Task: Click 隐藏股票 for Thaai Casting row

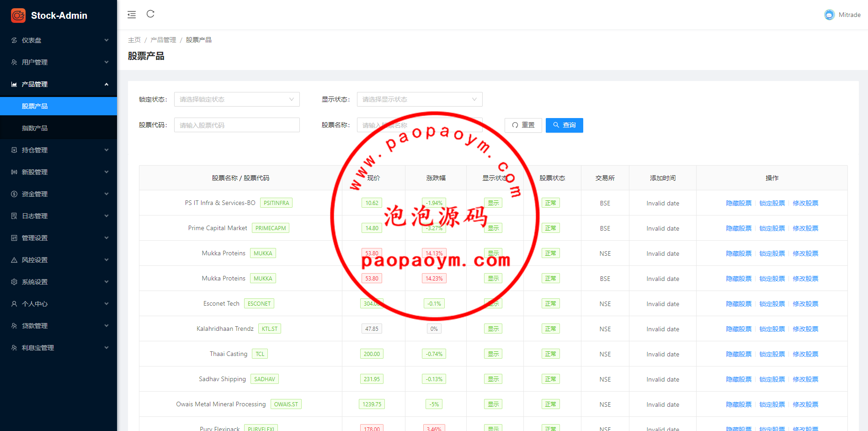Action: (x=739, y=354)
